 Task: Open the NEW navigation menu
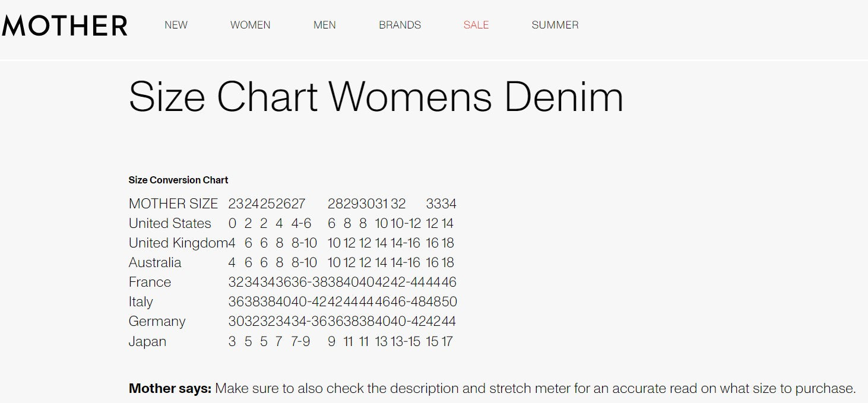[176, 25]
